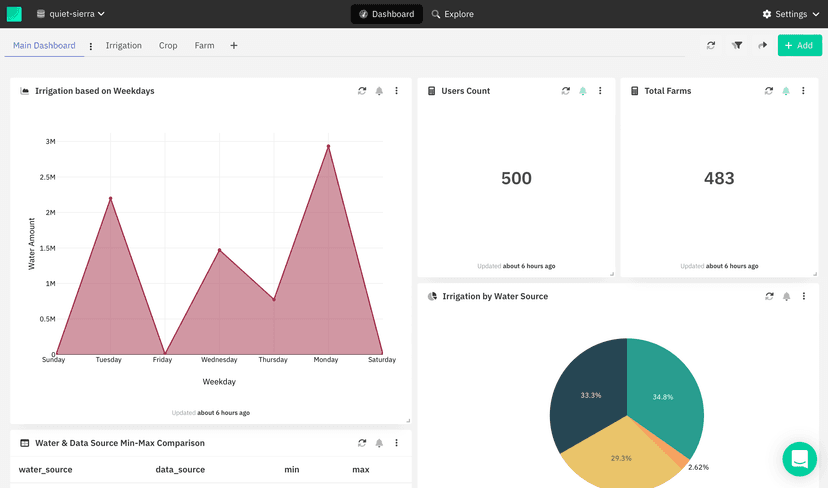
Task: Click the resize handle of Users Count card
Action: (612, 274)
